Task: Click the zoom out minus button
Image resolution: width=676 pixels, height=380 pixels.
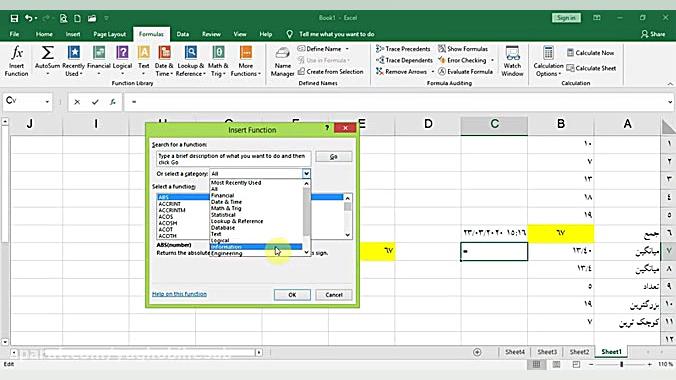Action: (x=591, y=364)
